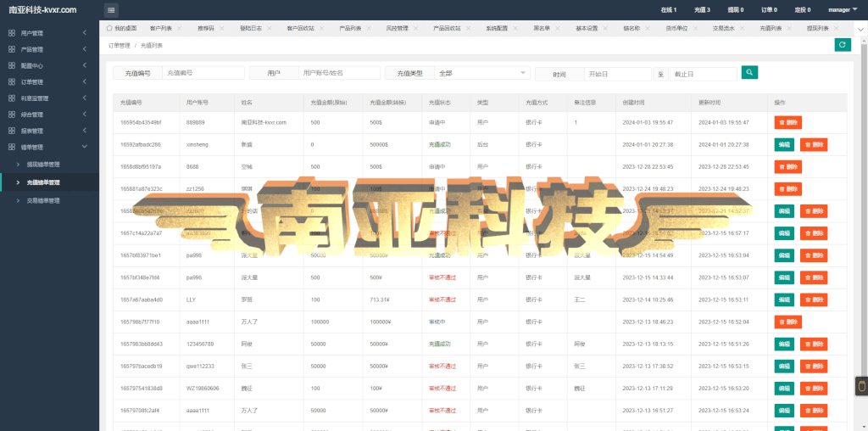The image size is (868, 431).
Task: Click the 开始日 start date field
Action: tap(617, 74)
